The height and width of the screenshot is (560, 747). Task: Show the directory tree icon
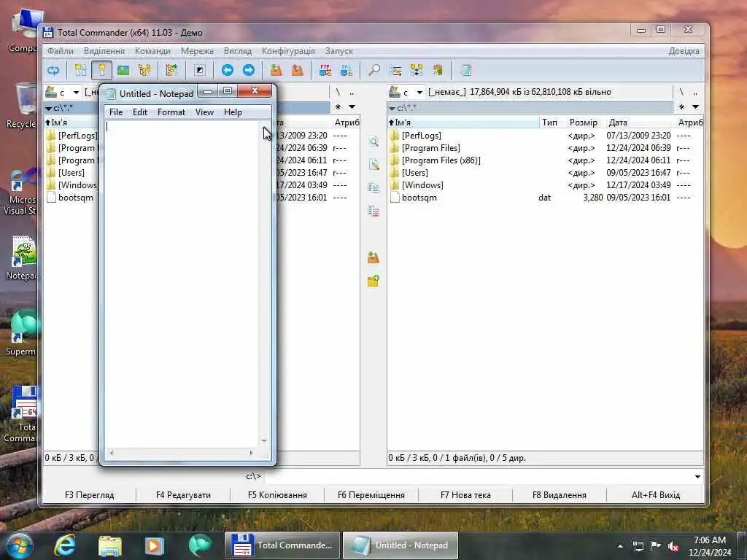tap(144, 71)
